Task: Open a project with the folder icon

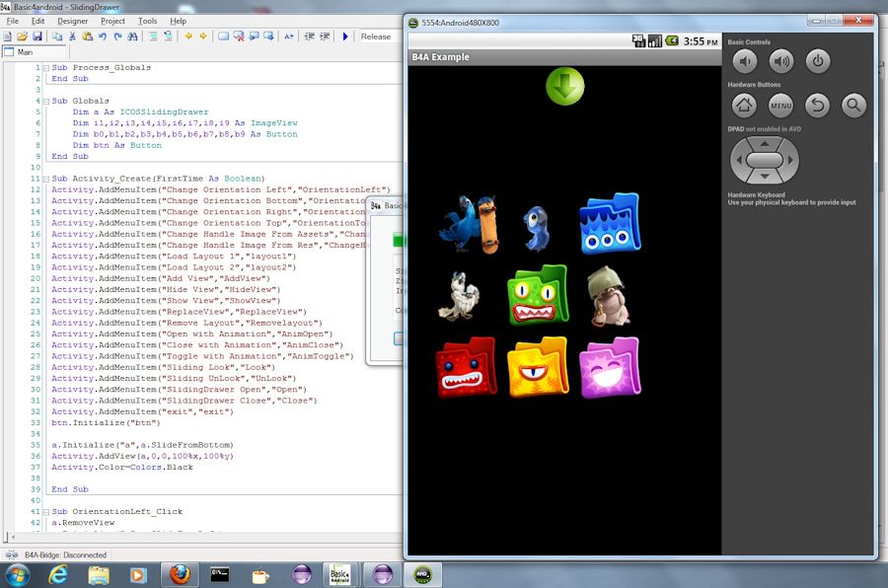Action: pos(22,37)
